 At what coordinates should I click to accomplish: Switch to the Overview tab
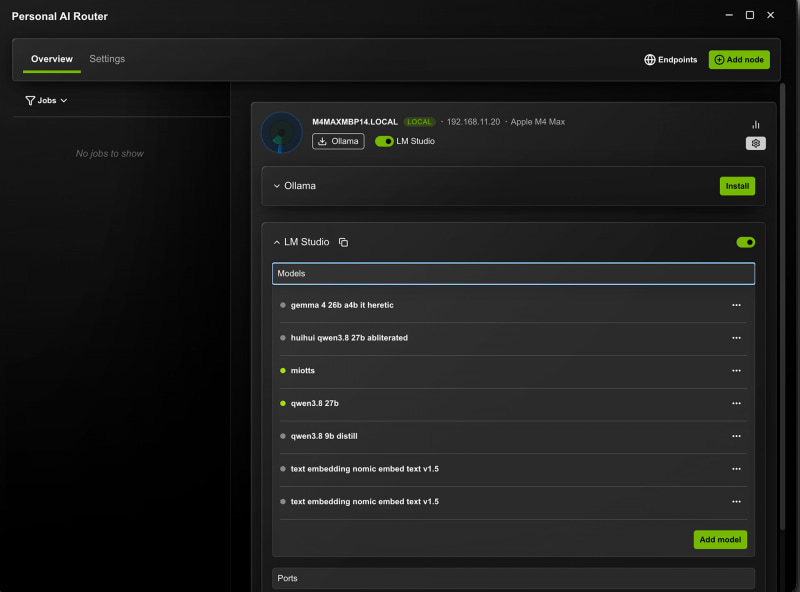point(52,59)
